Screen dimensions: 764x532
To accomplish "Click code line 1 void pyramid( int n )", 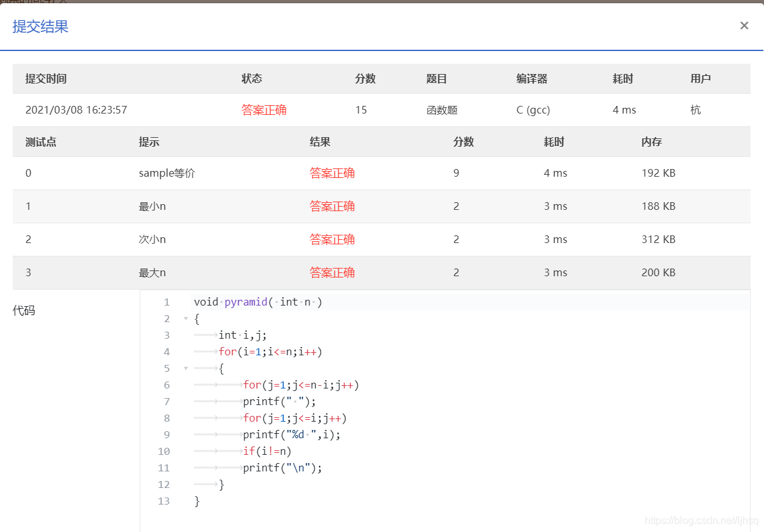I will click(258, 302).
